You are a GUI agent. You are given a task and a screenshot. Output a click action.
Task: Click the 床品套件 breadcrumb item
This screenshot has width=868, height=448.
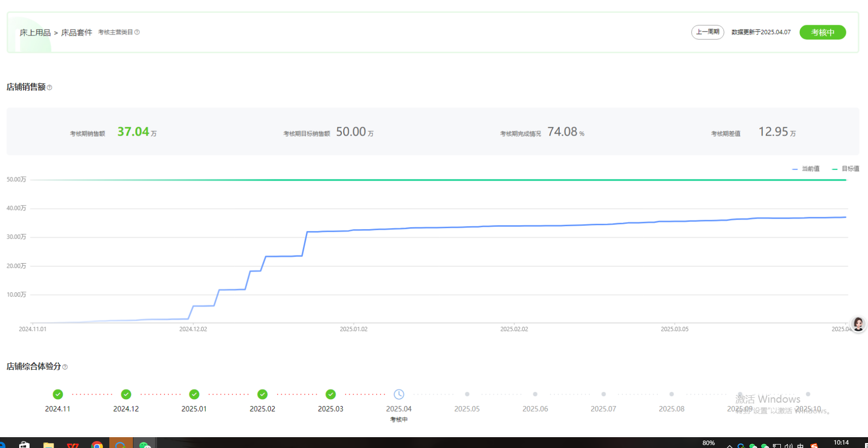pos(76,33)
